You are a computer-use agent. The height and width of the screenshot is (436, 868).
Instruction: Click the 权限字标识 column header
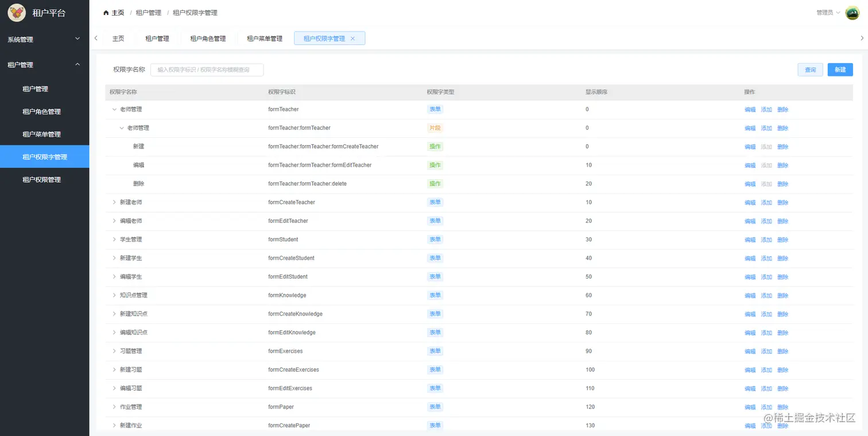(x=282, y=92)
